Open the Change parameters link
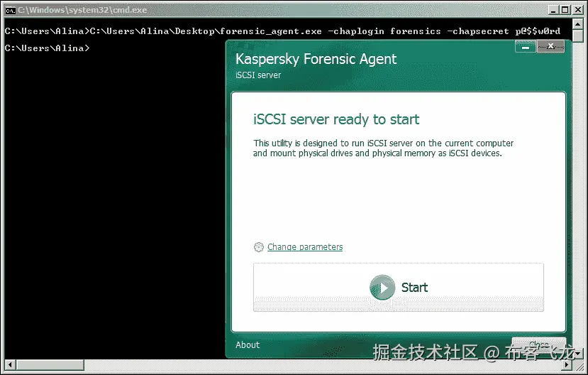This screenshot has width=588, height=375. point(305,247)
